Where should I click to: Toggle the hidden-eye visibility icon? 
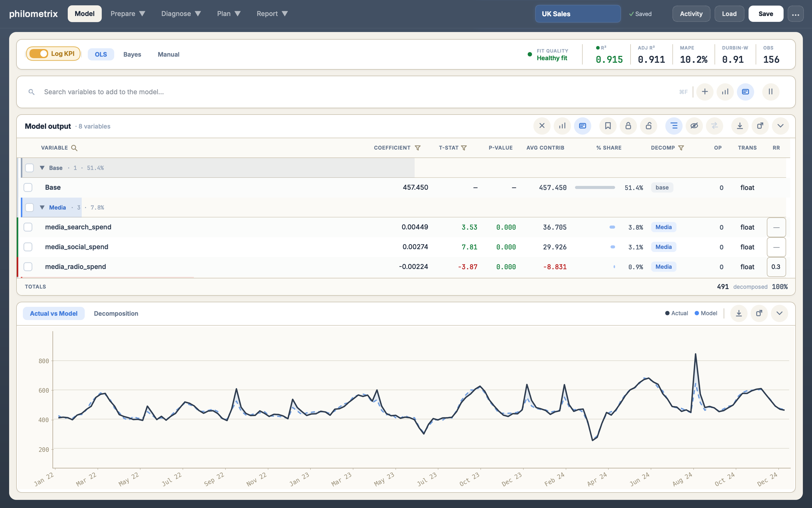[x=694, y=126]
